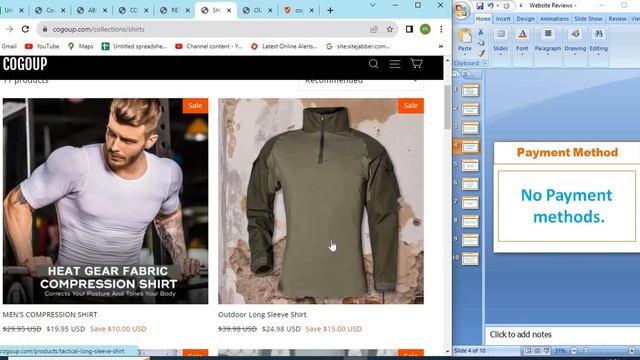Switch to the Insert ribbon tab
640x360 pixels.
click(x=503, y=19)
